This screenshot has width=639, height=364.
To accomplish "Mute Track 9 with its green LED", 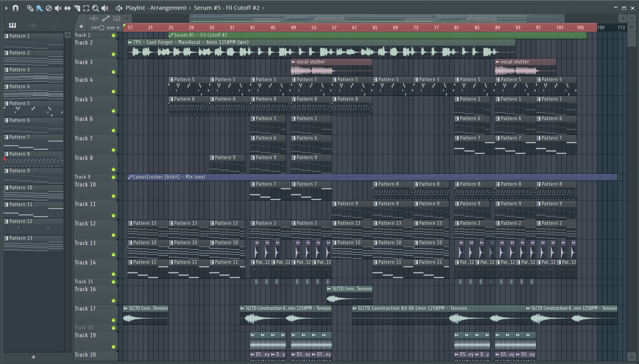I will (x=113, y=177).
